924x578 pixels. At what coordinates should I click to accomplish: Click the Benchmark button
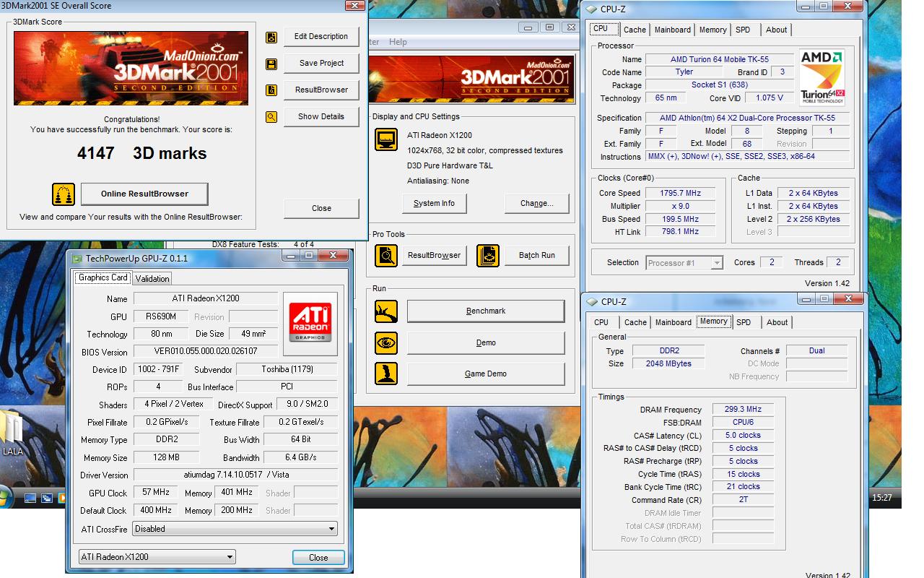tap(486, 311)
